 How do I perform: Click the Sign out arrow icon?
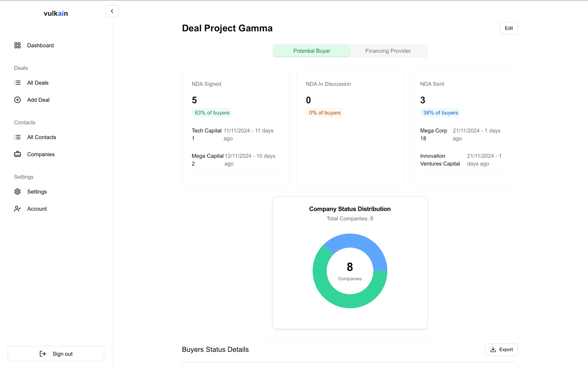click(x=43, y=354)
